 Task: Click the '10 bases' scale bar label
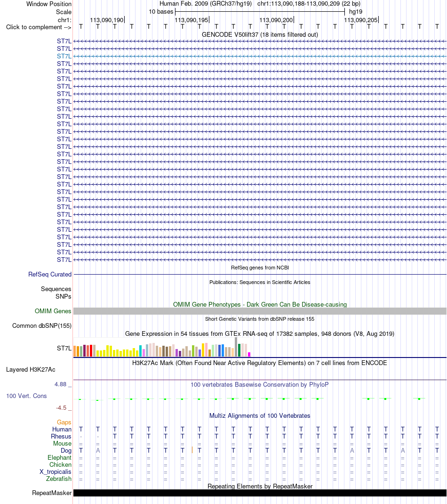pyautogui.click(x=161, y=12)
